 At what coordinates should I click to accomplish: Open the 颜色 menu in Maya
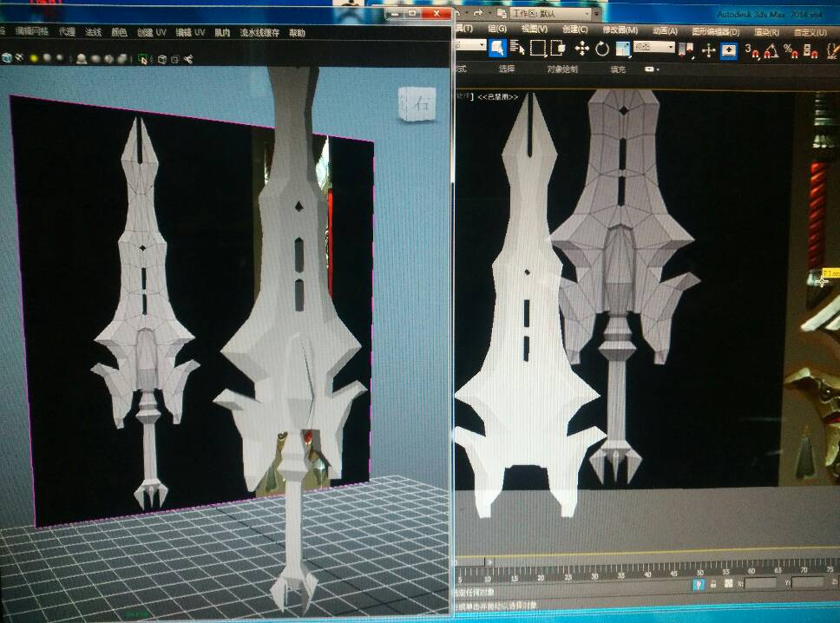point(119,32)
